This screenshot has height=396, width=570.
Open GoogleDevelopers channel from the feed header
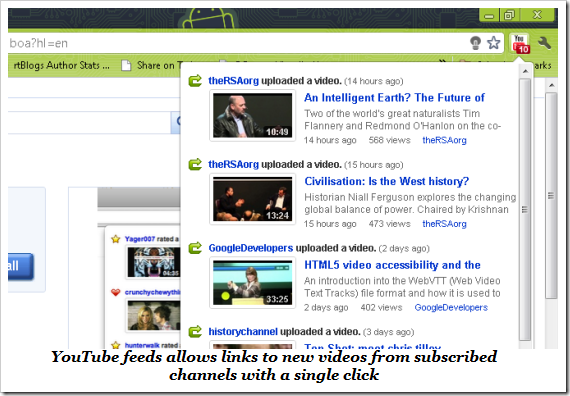pyautogui.click(x=250, y=248)
